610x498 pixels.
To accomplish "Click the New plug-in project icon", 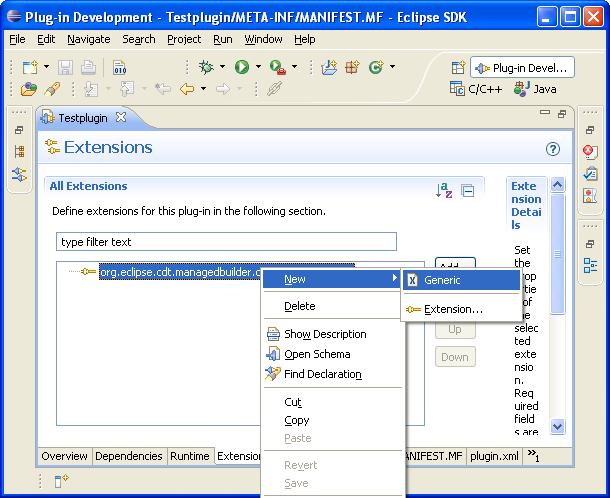I will pyautogui.click(x=329, y=67).
